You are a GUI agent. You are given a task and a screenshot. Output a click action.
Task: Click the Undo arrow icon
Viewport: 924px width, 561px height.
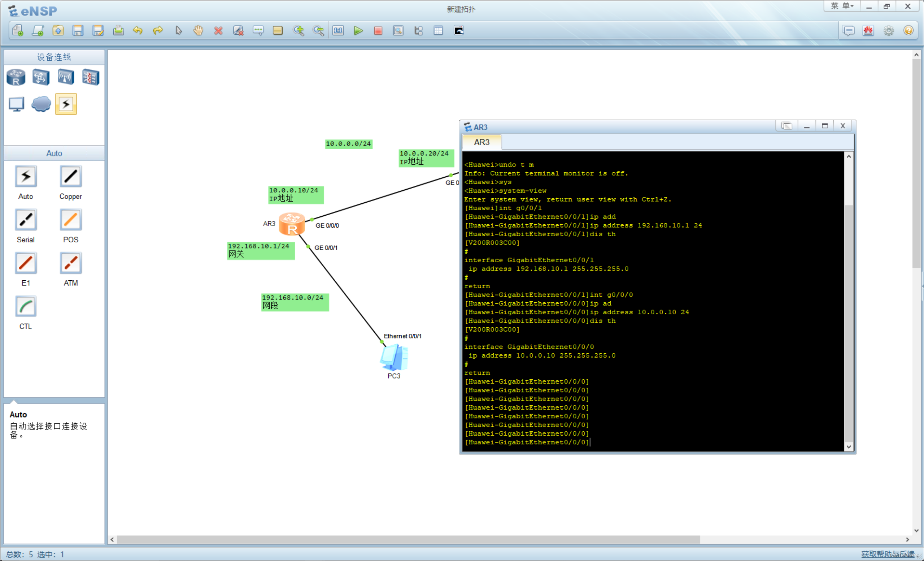pyautogui.click(x=138, y=30)
